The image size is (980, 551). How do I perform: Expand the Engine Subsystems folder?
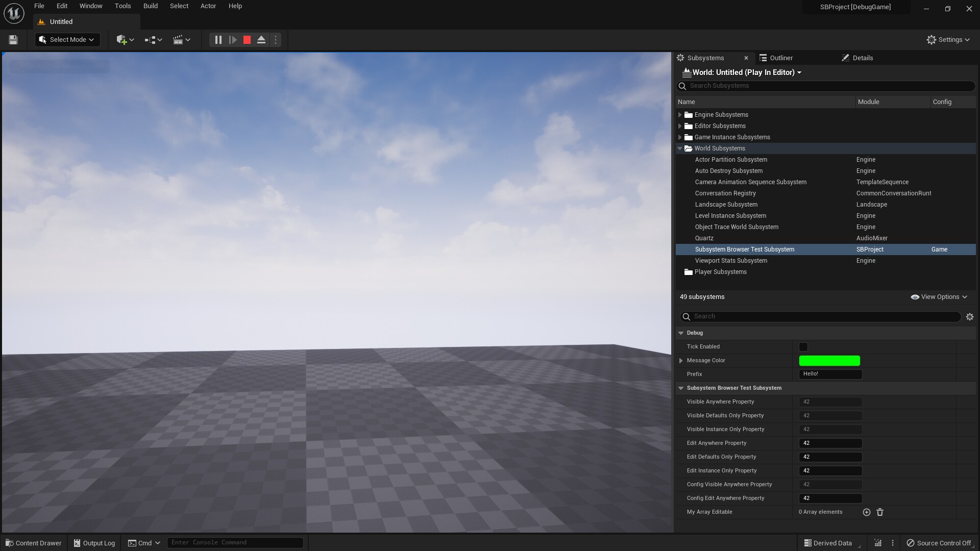680,115
